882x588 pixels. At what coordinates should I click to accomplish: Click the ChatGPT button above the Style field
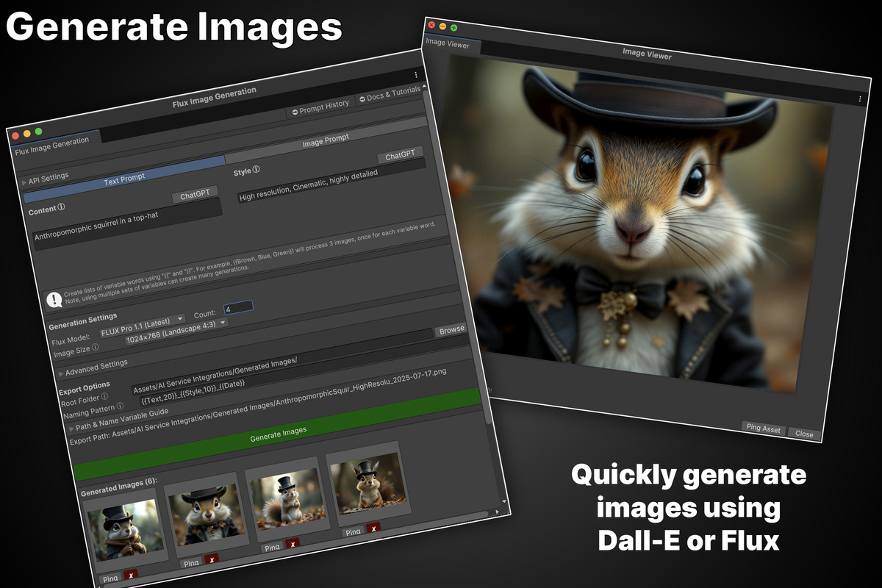pyautogui.click(x=401, y=155)
